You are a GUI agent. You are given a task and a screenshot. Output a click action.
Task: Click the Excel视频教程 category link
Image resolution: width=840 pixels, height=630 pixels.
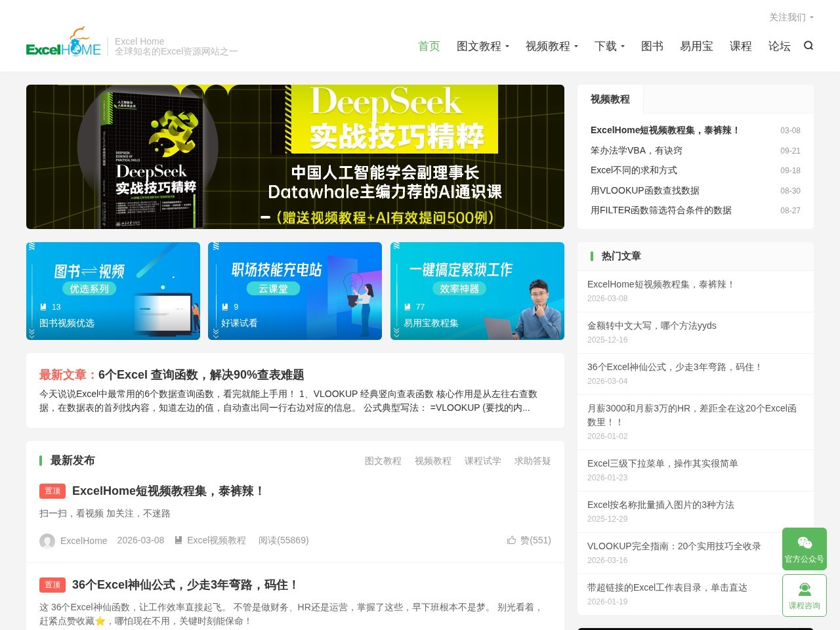click(217, 540)
